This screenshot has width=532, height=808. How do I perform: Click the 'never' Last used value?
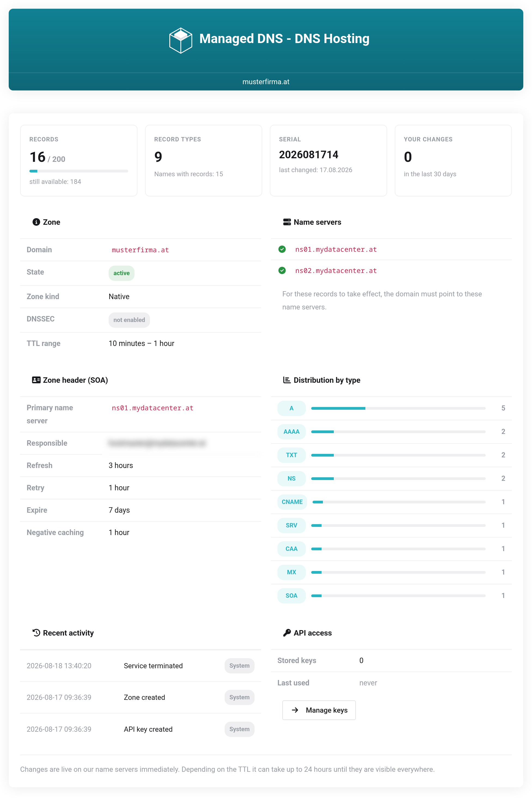[368, 683]
